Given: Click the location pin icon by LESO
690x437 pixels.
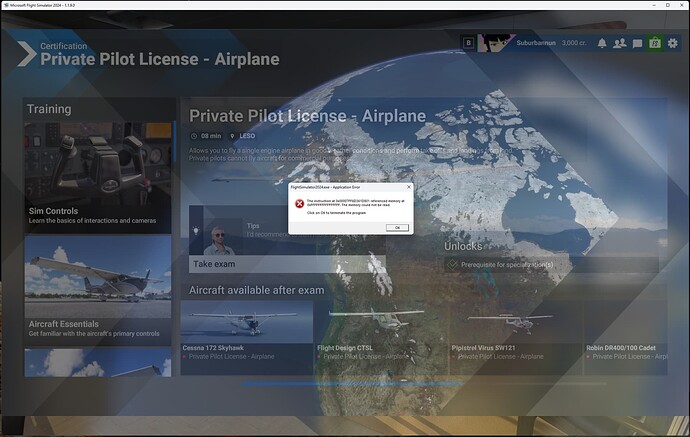Looking at the screenshot, I should [x=232, y=136].
